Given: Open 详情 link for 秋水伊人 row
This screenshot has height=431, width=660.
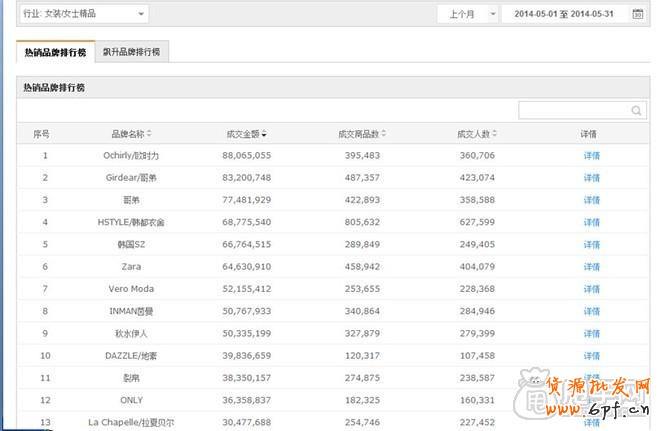Looking at the screenshot, I should (591, 334).
